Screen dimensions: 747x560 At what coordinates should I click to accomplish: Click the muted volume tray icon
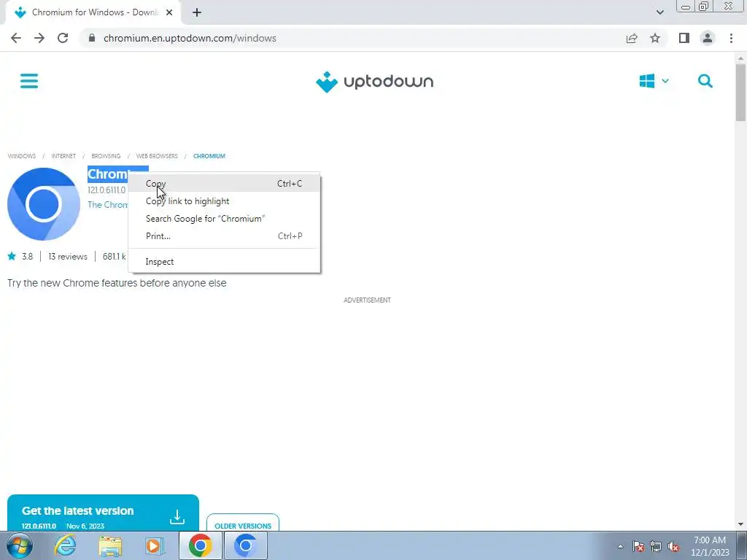click(x=673, y=546)
